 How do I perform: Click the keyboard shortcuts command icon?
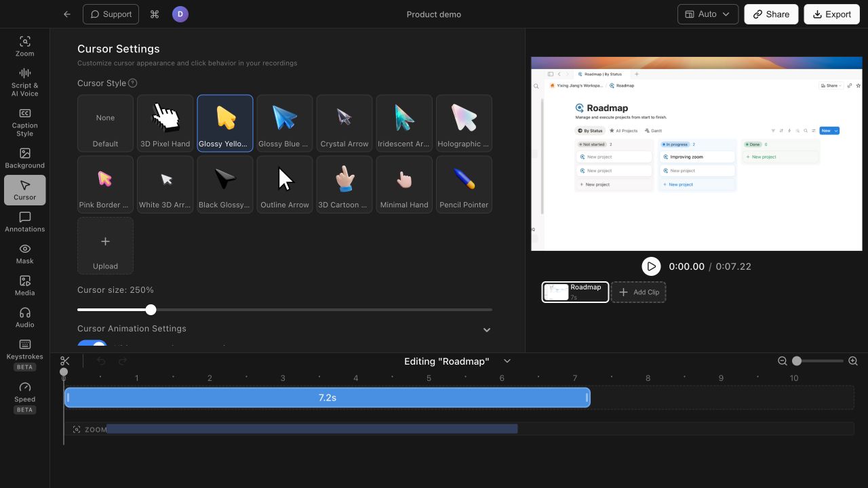pyautogui.click(x=155, y=14)
